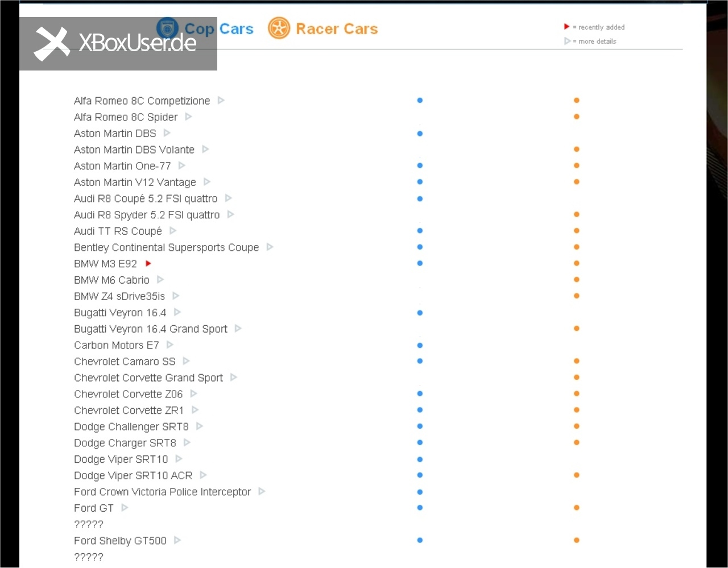Click the orange wheel Racer Cars icon

click(279, 28)
